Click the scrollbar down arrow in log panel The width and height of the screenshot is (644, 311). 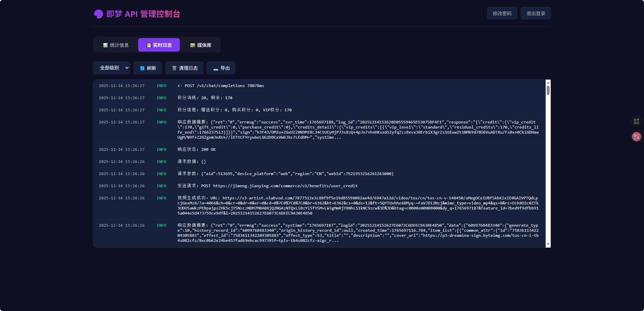pos(548,244)
